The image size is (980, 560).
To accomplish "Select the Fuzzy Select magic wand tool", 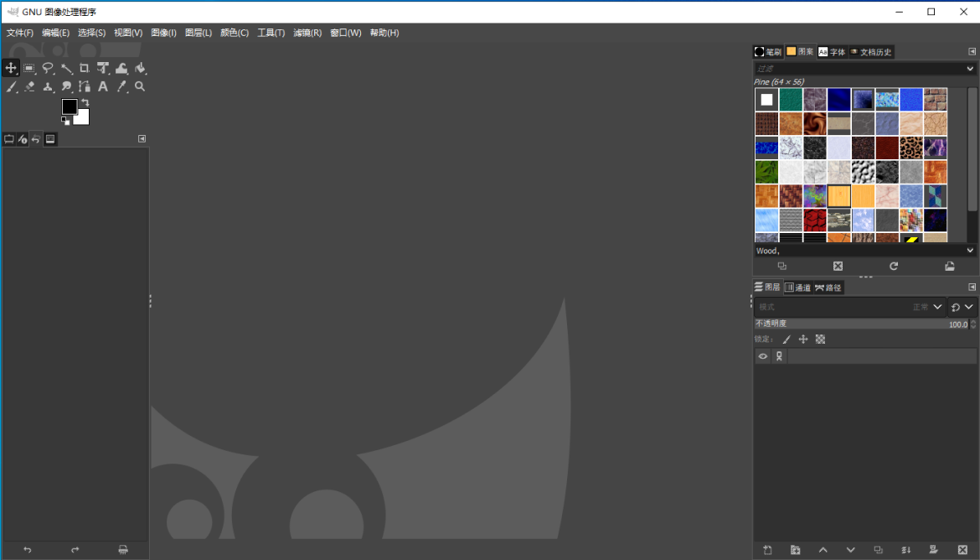I will tap(66, 68).
